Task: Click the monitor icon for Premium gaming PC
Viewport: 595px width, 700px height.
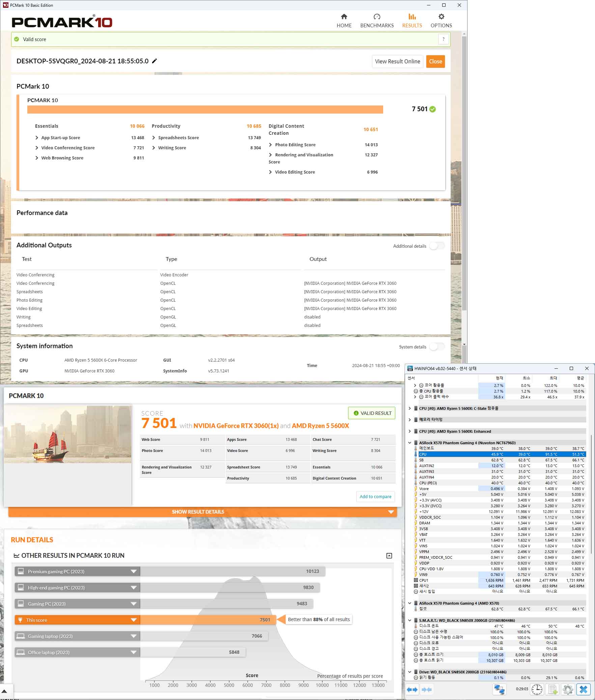Action: (x=21, y=571)
